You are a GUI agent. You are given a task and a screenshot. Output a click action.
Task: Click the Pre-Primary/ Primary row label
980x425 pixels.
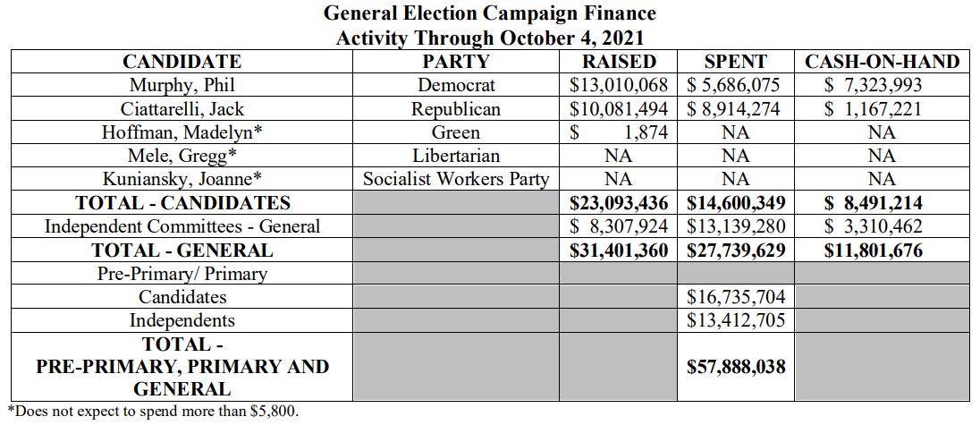click(182, 274)
